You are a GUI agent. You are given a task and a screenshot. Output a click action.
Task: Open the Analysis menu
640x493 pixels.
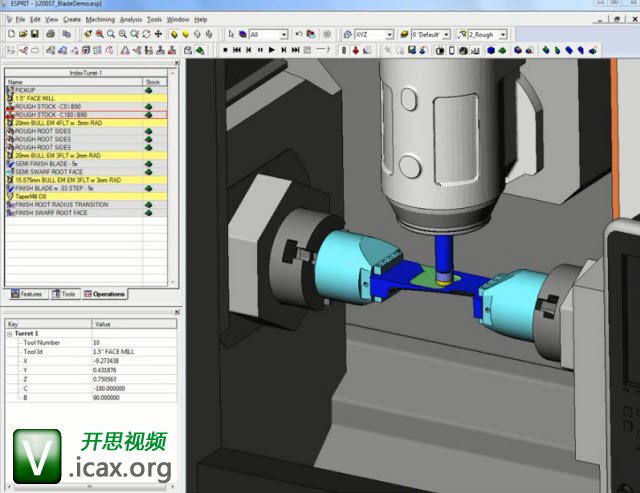(x=131, y=19)
